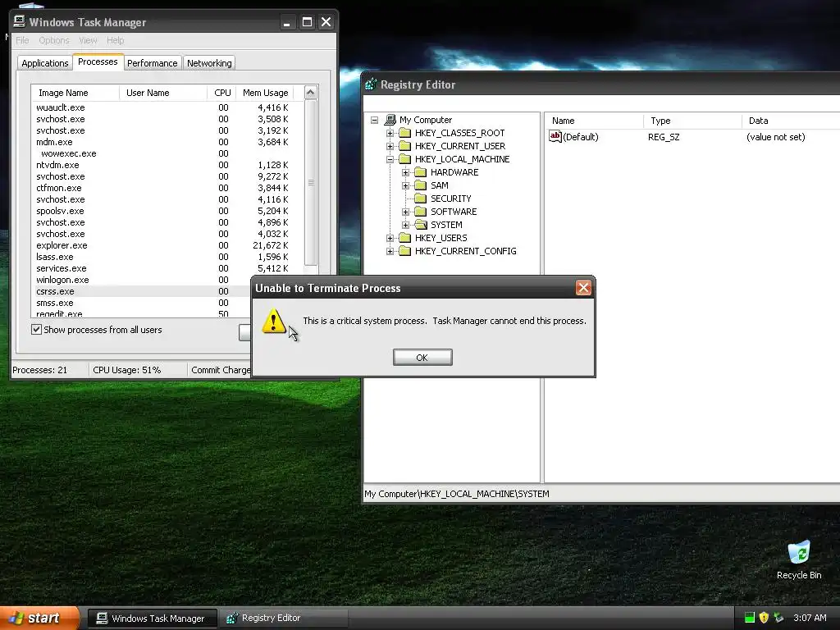
Task: Switch to Windows Task Manager taskbar button
Action: point(152,619)
